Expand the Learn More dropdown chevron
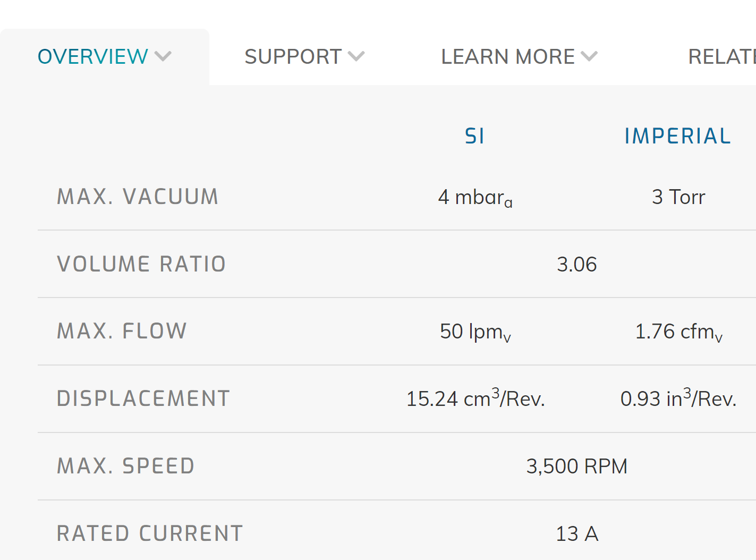 pyautogui.click(x=590, y=56)
